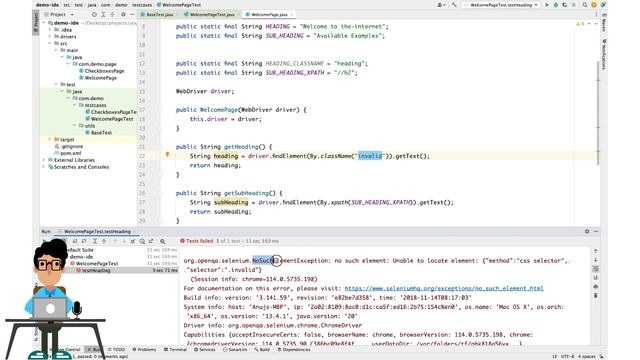
Task: Expand all in Project panel header
Action: tap(103, 14)
